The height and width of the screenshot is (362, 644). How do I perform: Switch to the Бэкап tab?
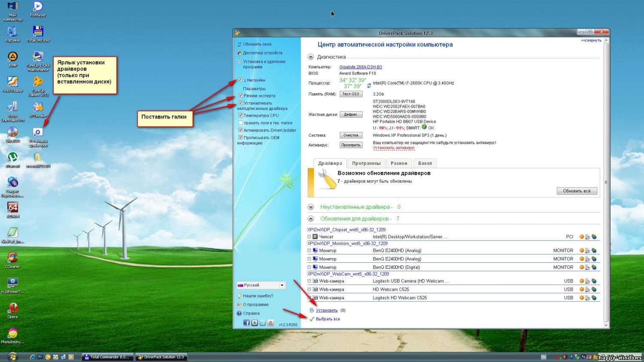click(425, 163)
